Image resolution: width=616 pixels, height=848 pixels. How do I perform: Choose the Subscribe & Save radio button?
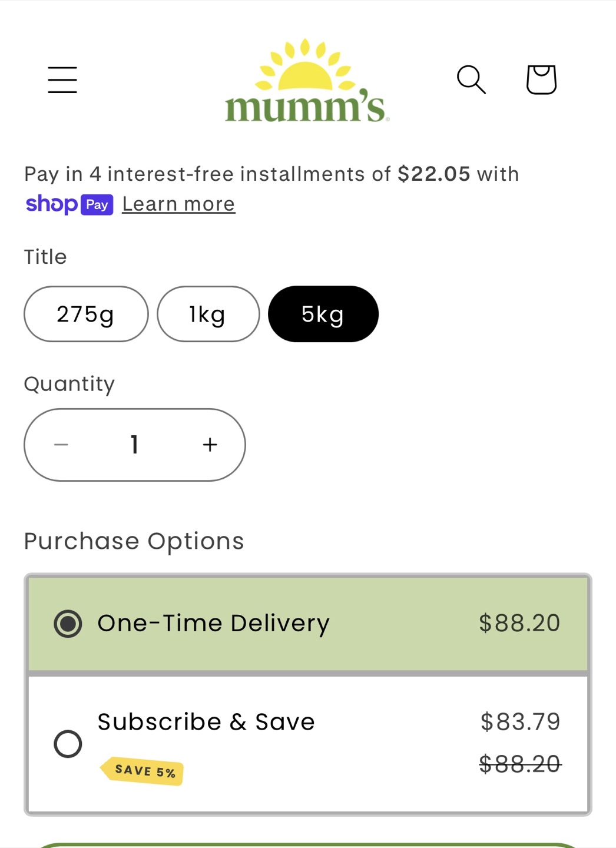[68, 744]
